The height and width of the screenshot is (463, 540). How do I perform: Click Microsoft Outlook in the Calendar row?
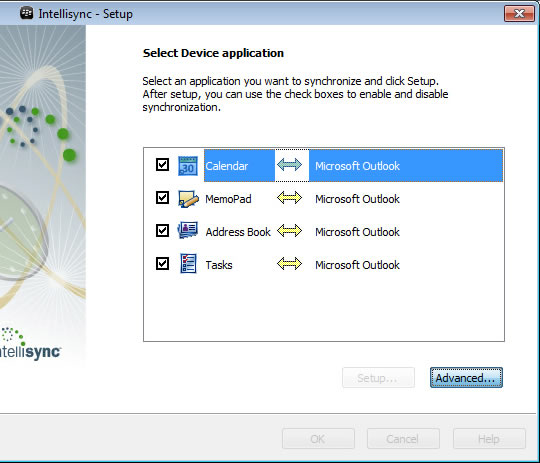pyautogui.click(x=357, y=166)
